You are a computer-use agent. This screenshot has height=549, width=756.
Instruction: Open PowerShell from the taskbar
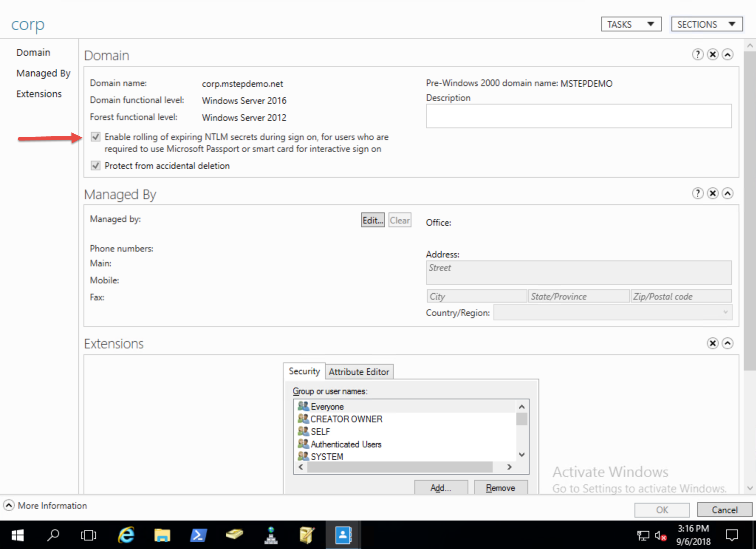pos(198,535)
